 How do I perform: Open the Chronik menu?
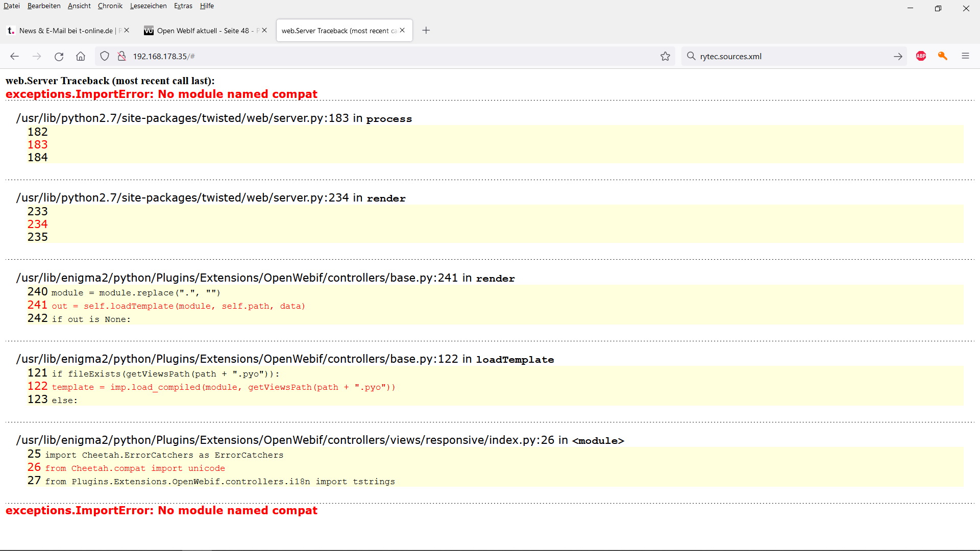point(110,6)
